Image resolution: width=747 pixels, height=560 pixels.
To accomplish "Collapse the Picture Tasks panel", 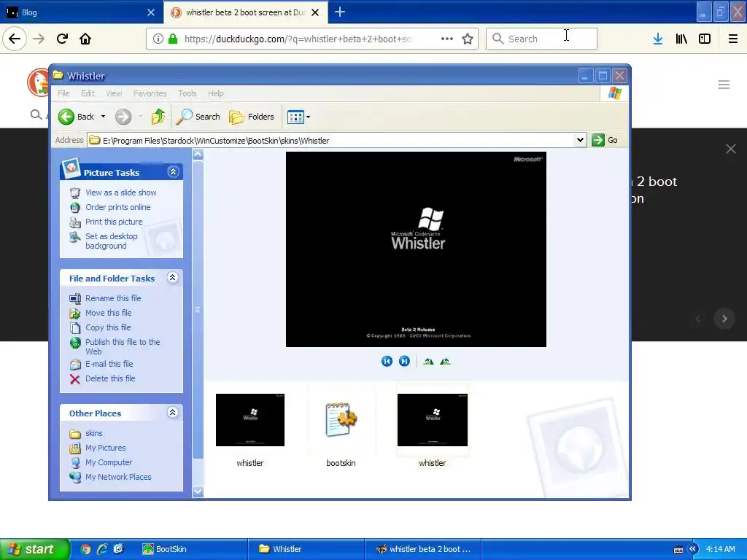I will tap(173, 172).
